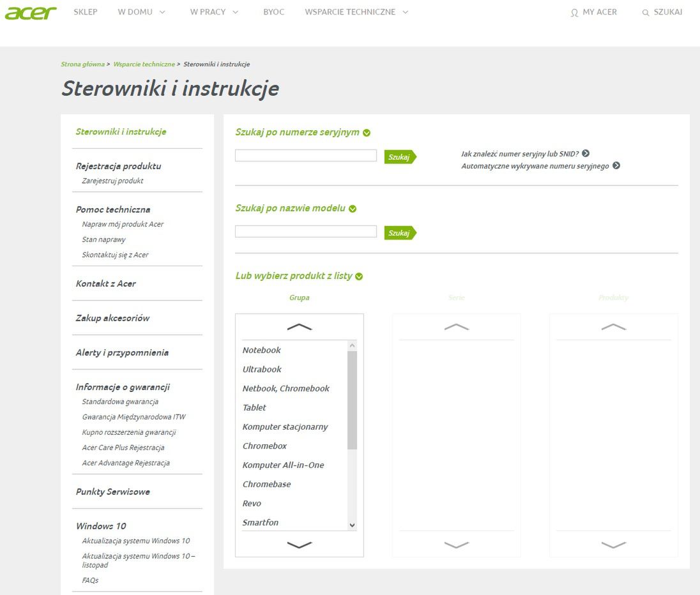Select 'Komputer stacjonarny' in the Grupa list
Viewport: 700px width, 595px height.
click(285, 426)
